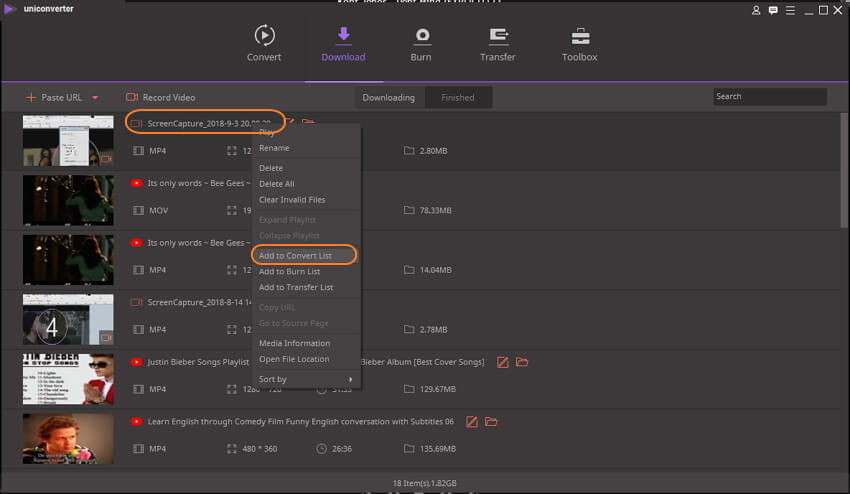Open the hamburger menu icon
Image resolution: width=850 pixels, height=494 pixels.
coord(790,10)
